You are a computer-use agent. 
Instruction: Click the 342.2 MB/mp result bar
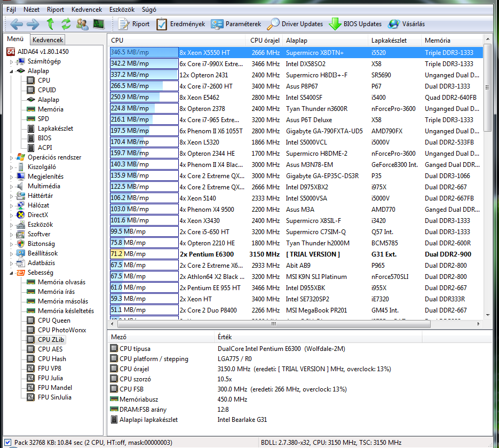(x=144, y=63)
